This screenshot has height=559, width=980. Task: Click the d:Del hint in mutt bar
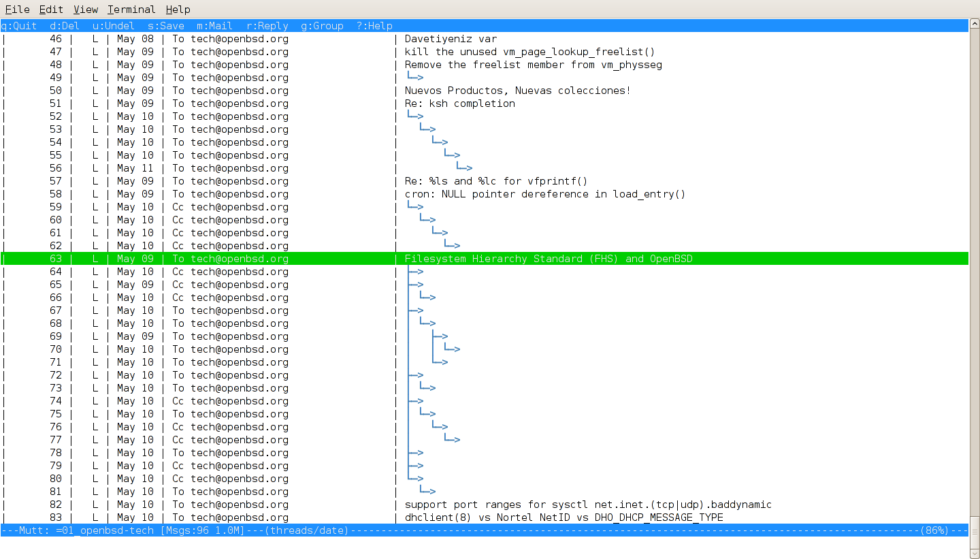tap(65, 26)
